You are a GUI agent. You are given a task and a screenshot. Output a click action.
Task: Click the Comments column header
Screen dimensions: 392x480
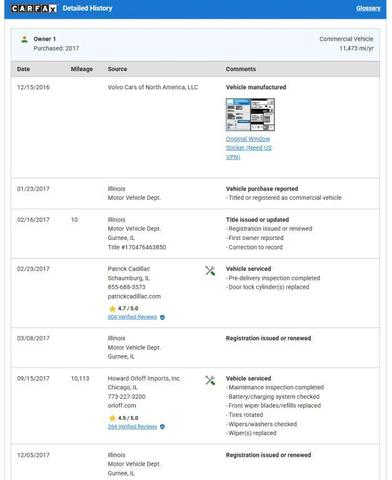point(241,69)
